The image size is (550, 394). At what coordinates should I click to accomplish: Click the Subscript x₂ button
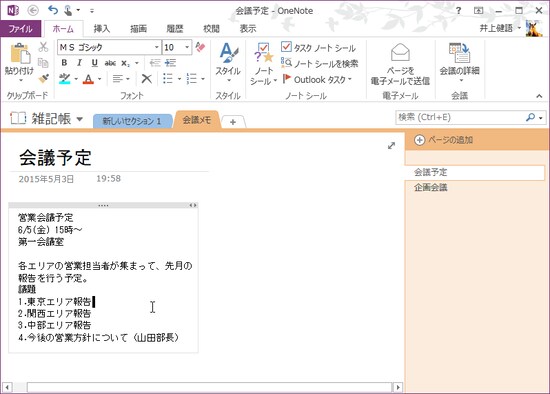(x=125, y=63)
